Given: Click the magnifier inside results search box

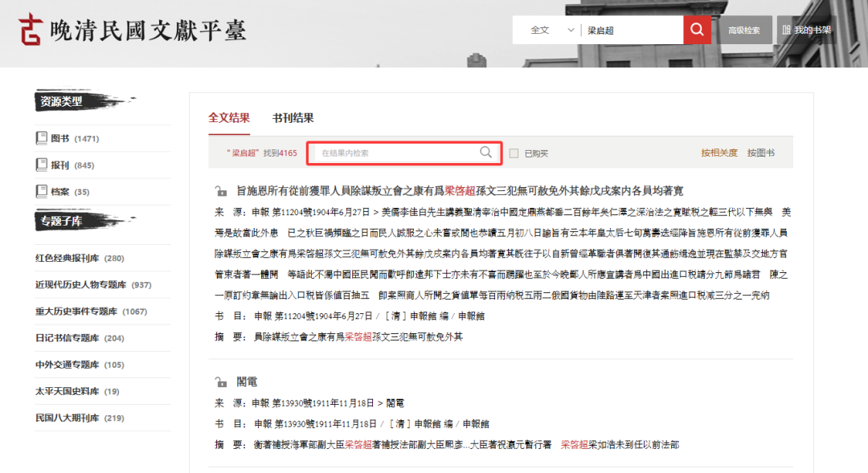Looking at the screenshot, I should (x=486, y=153).
